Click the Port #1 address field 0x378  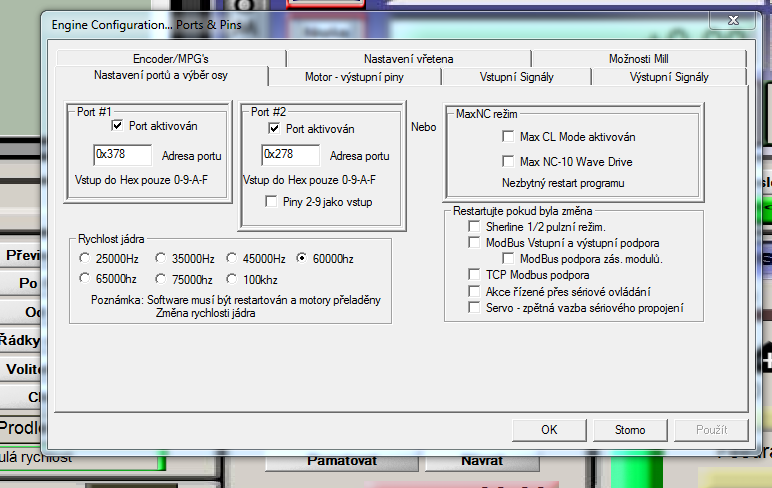click(x=122, y=155)
